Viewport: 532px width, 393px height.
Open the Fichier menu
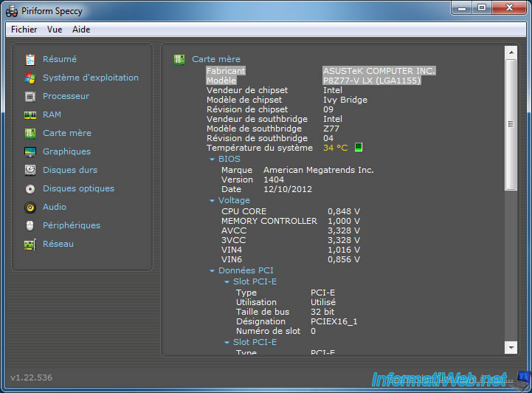click(24, 30)
